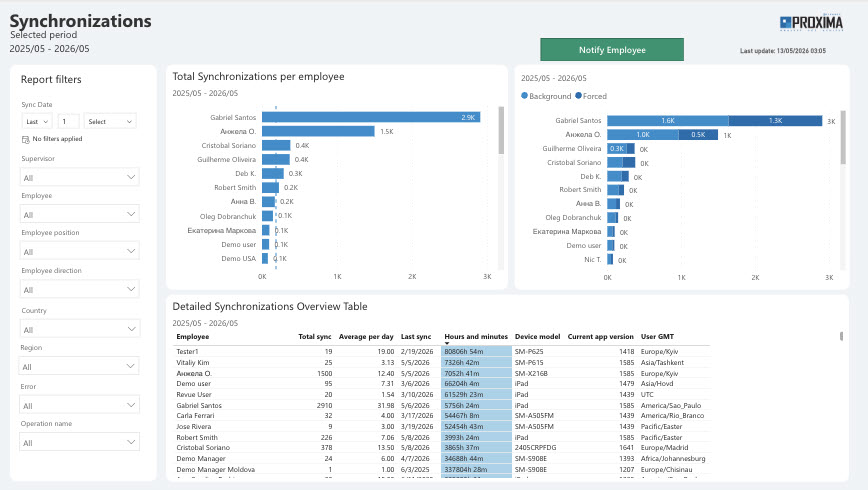
Task: Select 'Demo Manager Moldova' in the table
Action: 215,470
